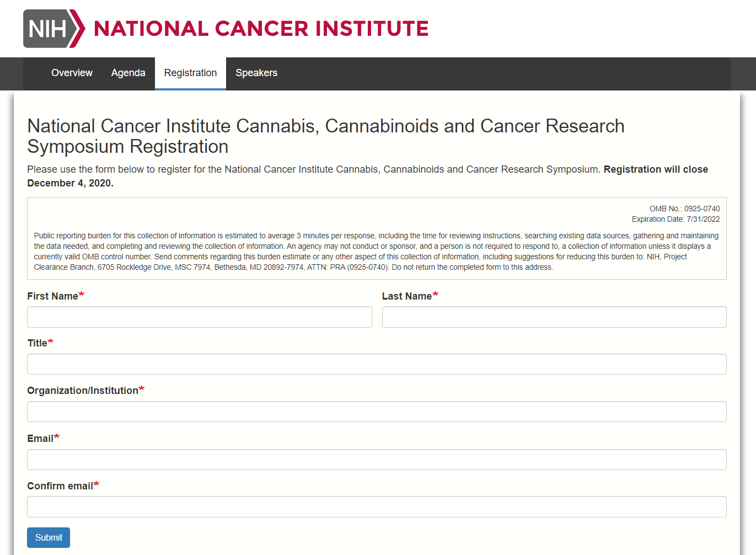Click into the Title text box
Image resolution: width=756 pixels, height=555 pixels.
(x=377, y=364)
